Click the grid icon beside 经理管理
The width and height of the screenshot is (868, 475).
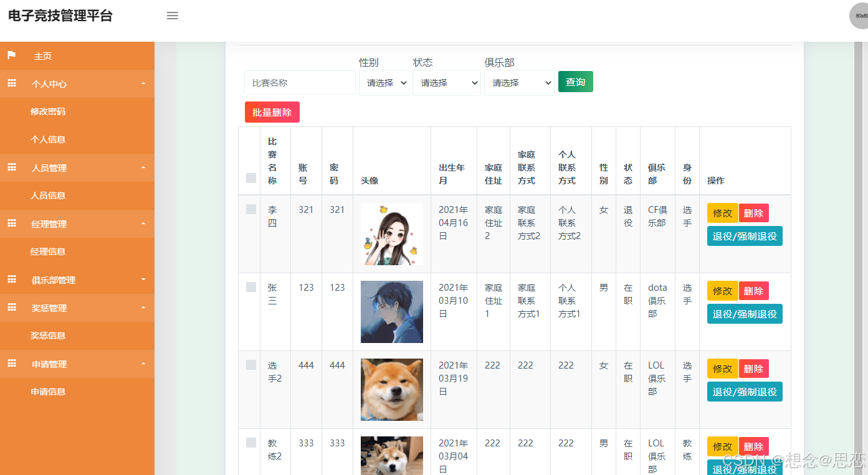(x=12, y=223)
